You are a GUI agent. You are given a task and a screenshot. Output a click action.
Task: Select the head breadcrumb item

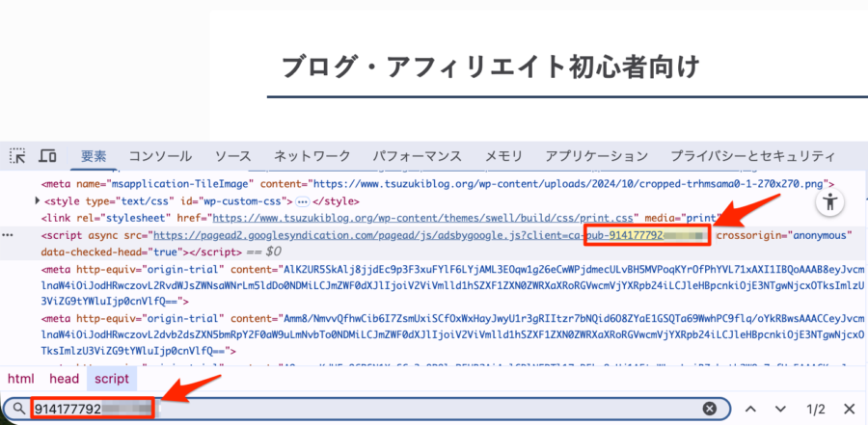coord(65,379)
